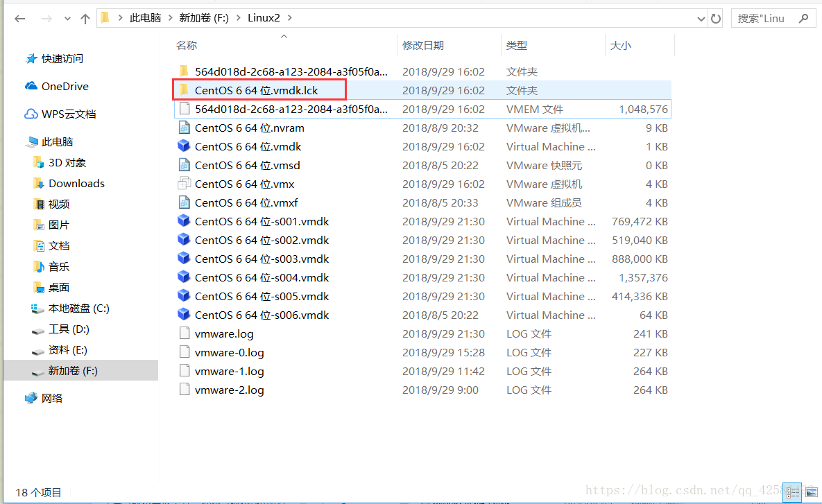Expand the address bar history dropdown
This screenshot has width=822, height=504.
(x=701, y=19)
